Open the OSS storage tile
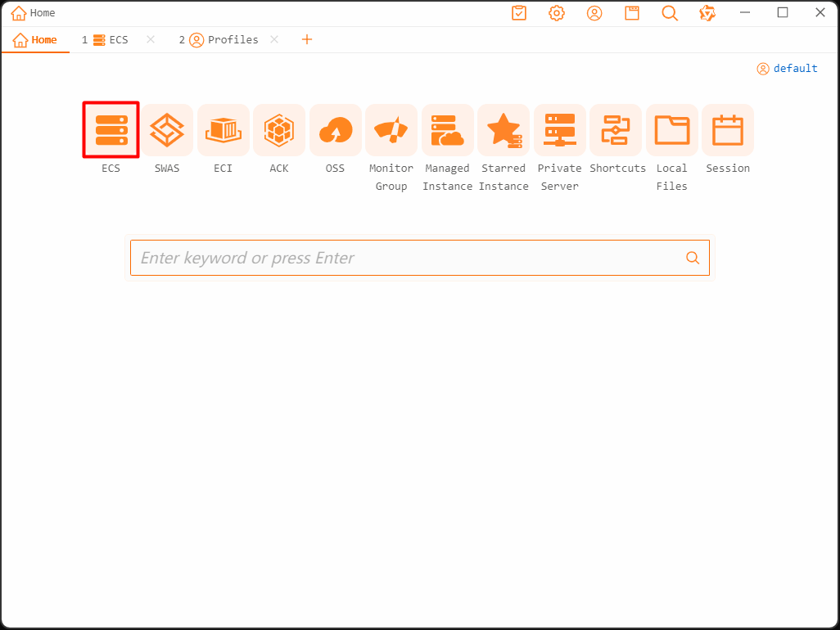The image size is (840, 630). (x=336, y=130)
